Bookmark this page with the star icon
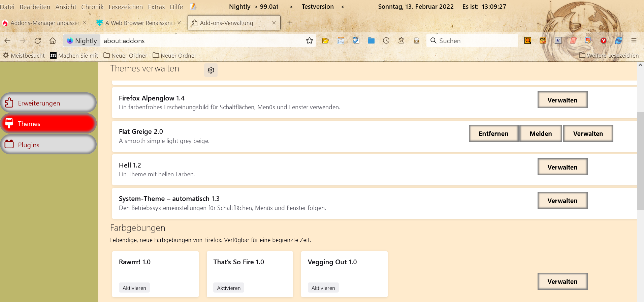This screenshot has width=644, height=302. pos(310,41)
